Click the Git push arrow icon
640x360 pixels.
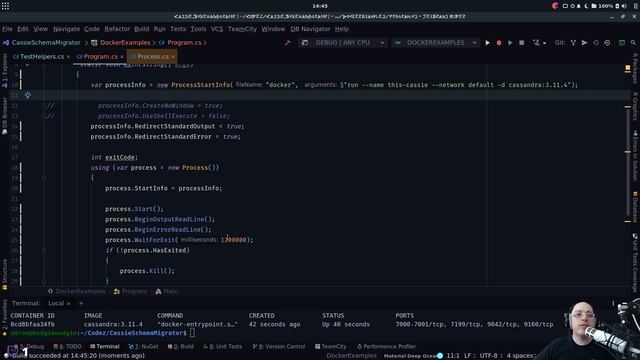(x=584, y=42)
